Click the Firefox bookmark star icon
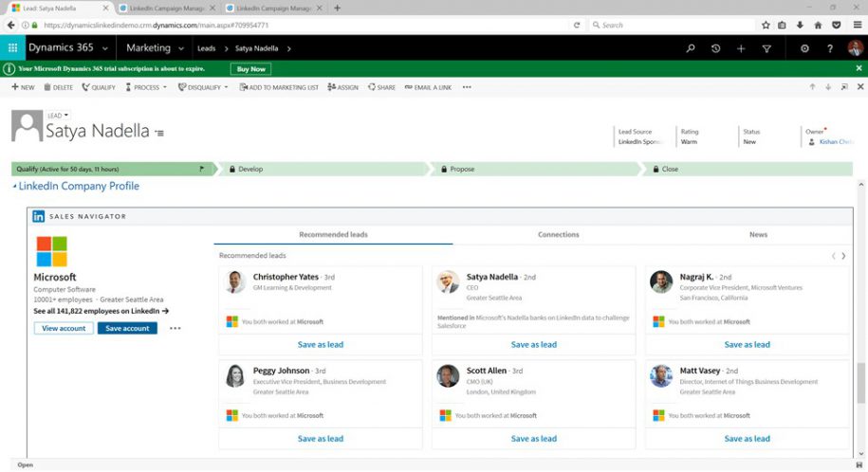Screen dimensions: 868x472 pos(766,25)
